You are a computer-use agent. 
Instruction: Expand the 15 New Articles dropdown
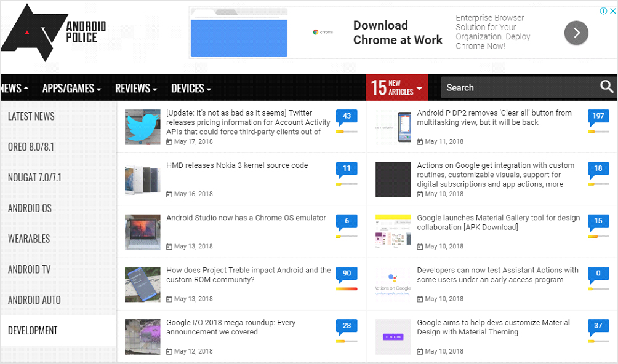(x=396, y=88)
